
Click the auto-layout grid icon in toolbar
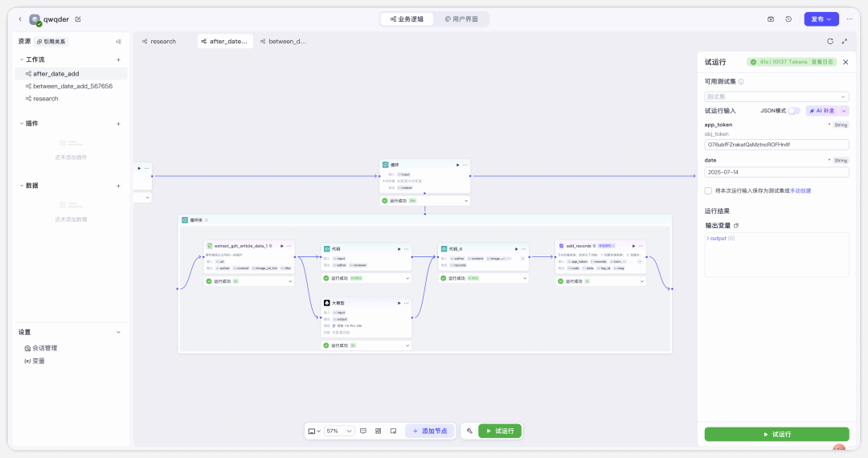pos(378,431)
